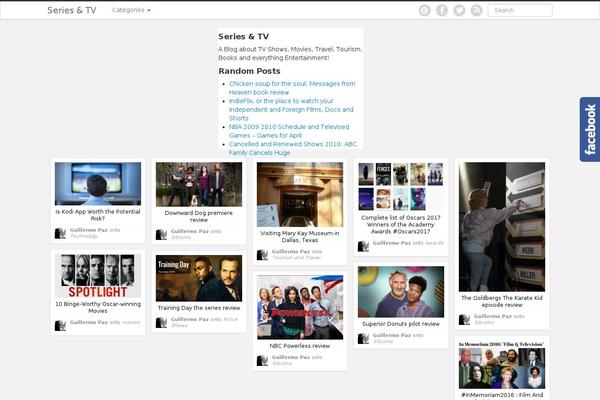The image size is (600, 400).
Task: Expand the Categories dropdown menu
Action: [x=131, y=10]
